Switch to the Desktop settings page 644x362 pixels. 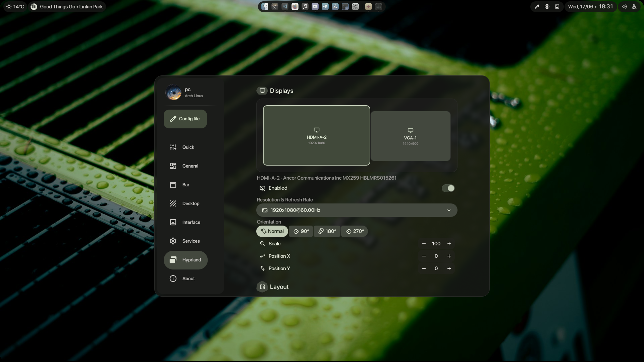coord(185,203)
